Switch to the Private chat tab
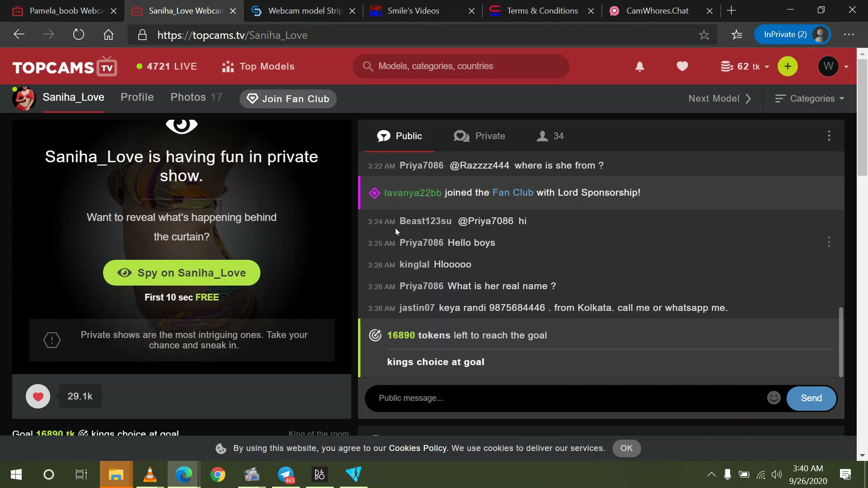Image resolution: width=868 pixels, height=488 pixels. tap(480, 136)
